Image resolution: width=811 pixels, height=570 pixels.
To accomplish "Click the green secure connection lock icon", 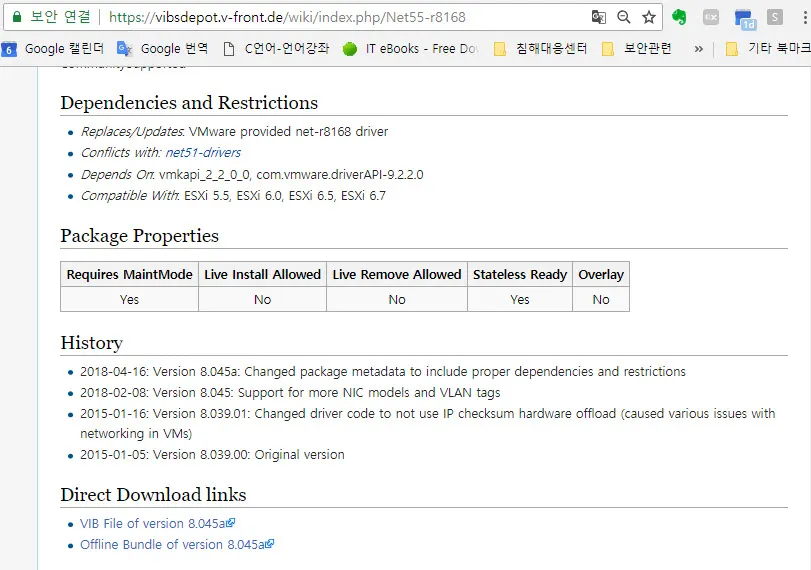I will click(x=16, y=17).
